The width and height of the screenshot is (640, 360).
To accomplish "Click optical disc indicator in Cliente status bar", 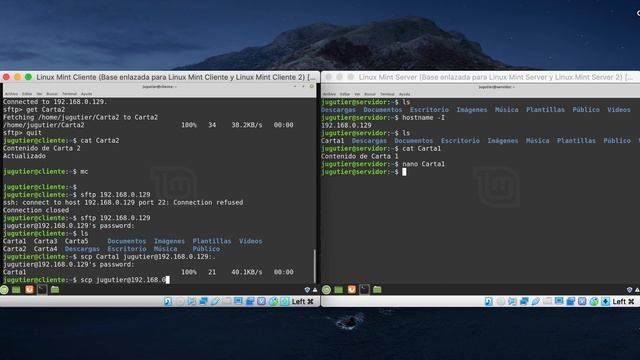I will 180,301.
